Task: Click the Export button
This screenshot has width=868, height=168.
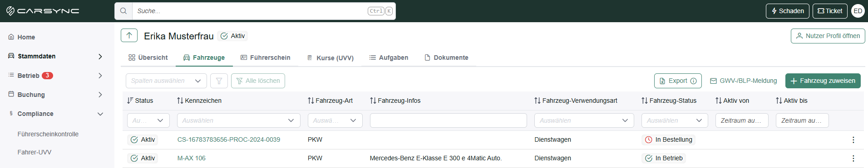Action: coord(678,81)
